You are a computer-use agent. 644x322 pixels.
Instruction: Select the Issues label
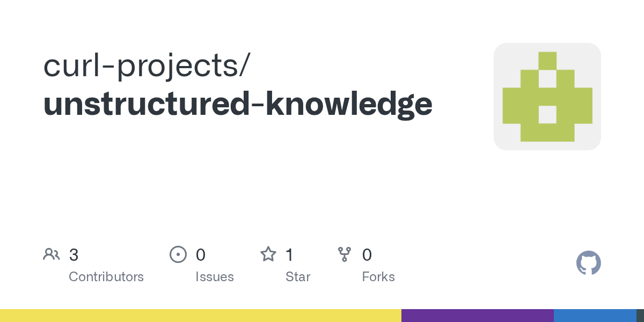(x=215, y=277)
